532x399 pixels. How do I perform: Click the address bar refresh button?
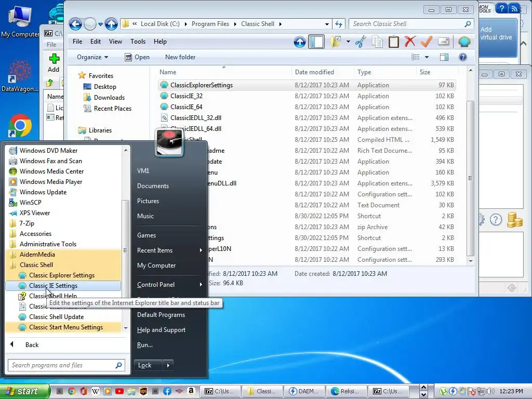(x=339, y=24)
